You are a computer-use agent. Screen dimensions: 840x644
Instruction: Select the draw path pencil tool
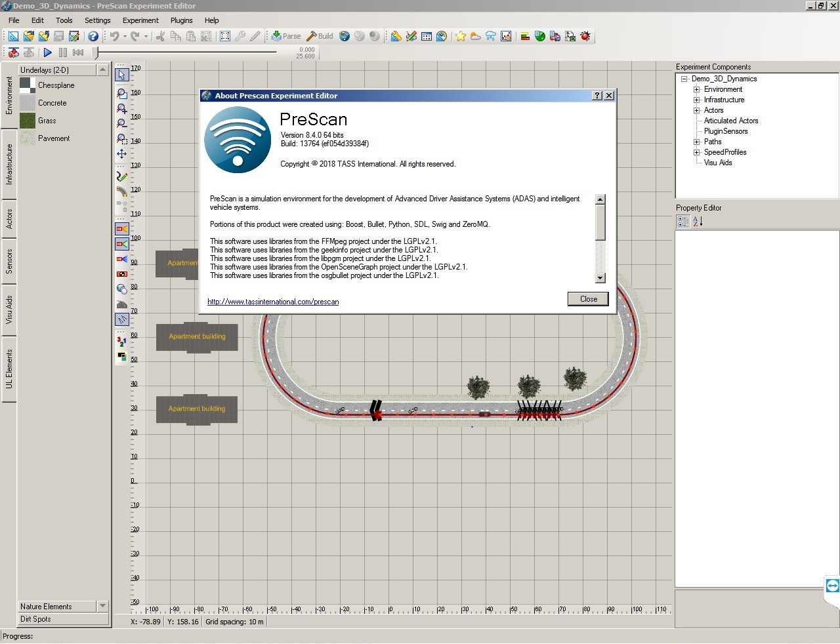(x=122, y=176)
